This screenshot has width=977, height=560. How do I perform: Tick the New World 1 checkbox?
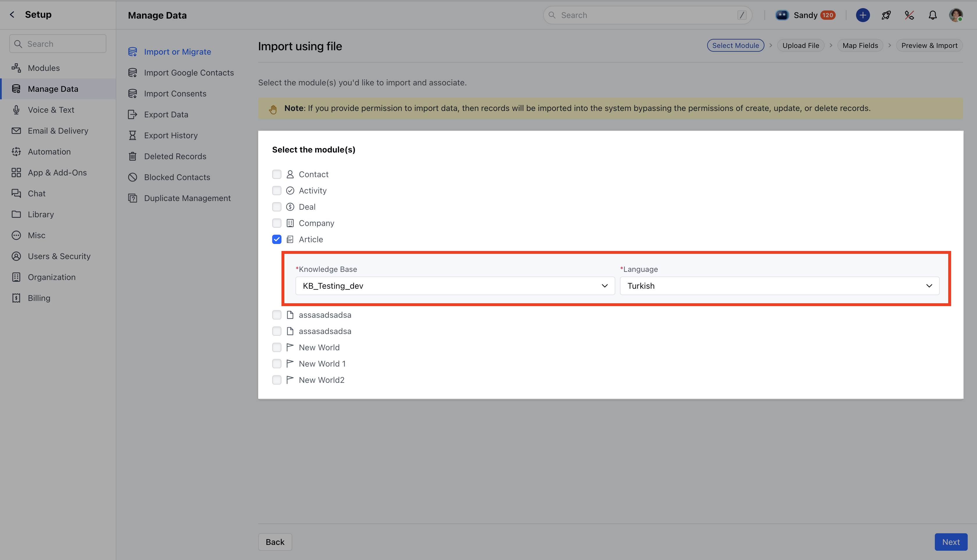277,363
